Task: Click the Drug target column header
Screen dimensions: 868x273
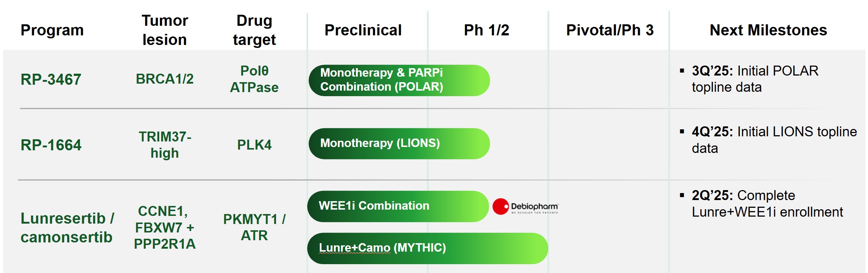Action: coord(254,30)
